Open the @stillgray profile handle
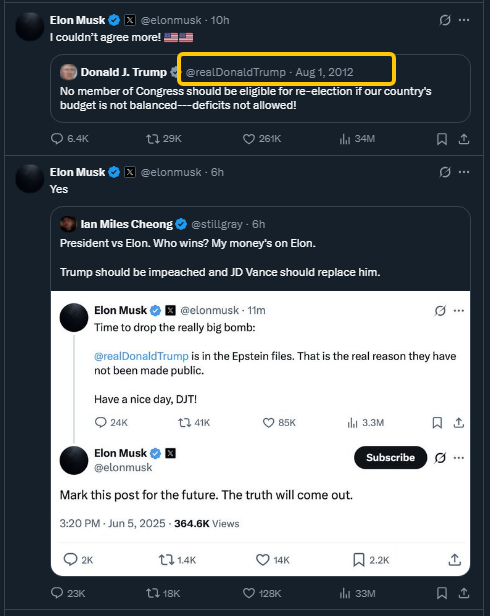The width and height of the screenshot is (490, 616). tap(217, 224)
